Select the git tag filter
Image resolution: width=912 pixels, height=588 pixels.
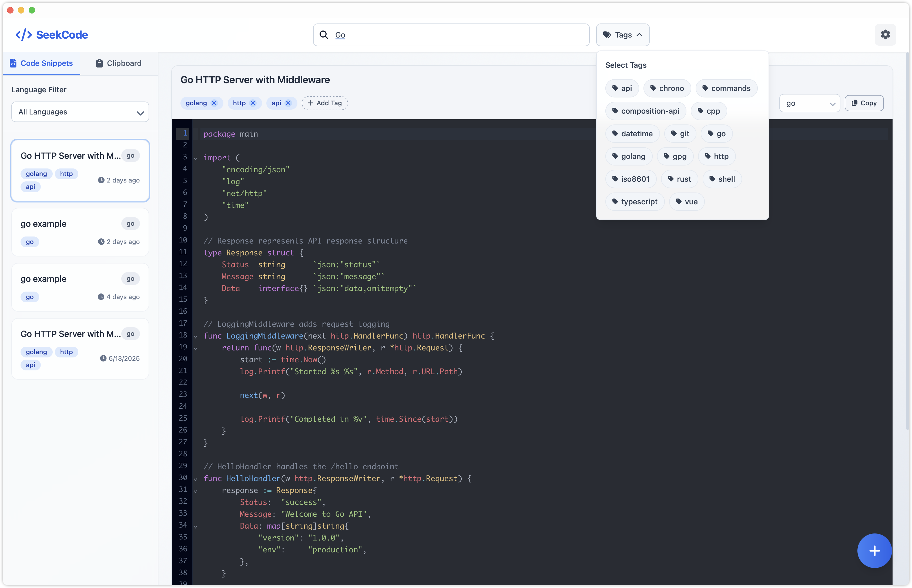click(680, 134)
